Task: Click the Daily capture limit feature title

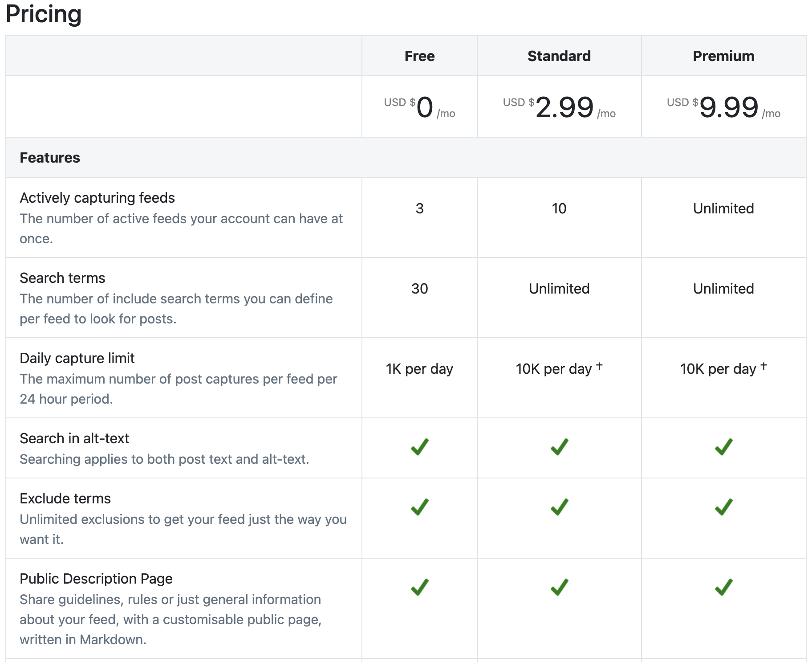Action: (x=77, y=358)
